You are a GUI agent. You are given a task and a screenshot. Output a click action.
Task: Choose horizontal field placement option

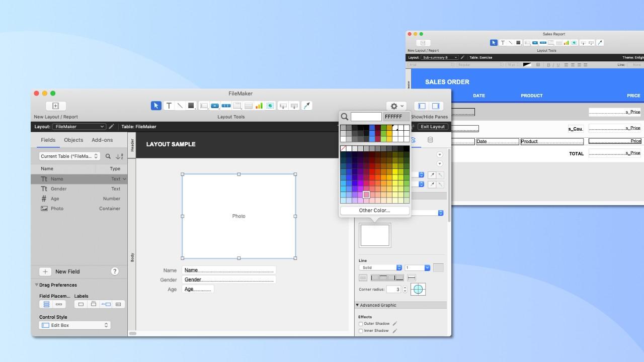(59, 304)
